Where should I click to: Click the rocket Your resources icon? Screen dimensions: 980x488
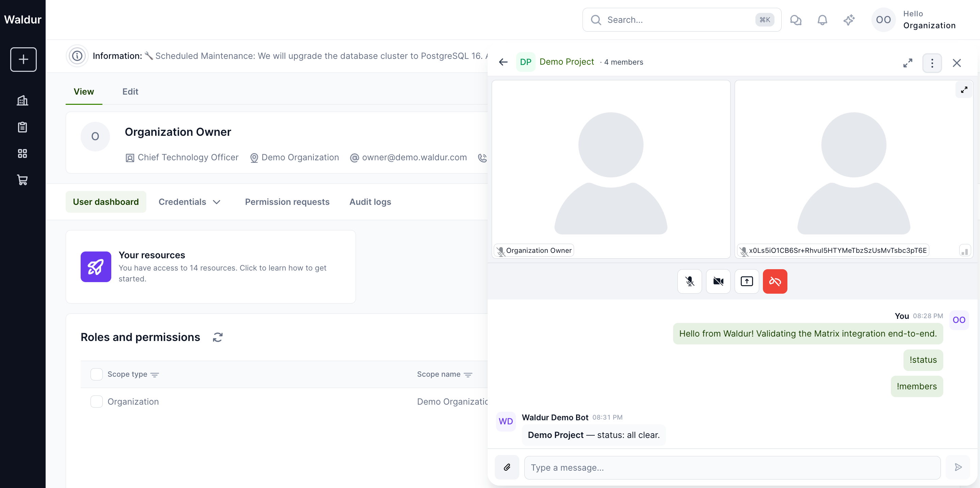coord(96,267)
